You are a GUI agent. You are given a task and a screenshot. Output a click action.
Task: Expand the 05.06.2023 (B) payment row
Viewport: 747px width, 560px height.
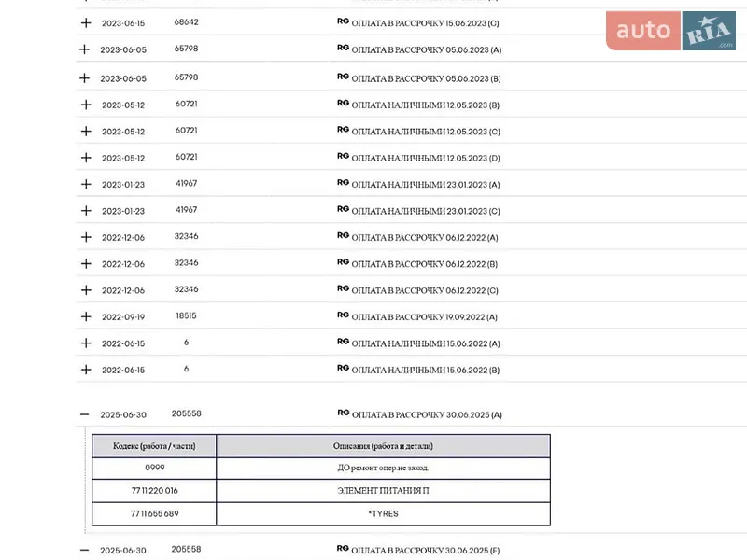(x=84, y=78)
